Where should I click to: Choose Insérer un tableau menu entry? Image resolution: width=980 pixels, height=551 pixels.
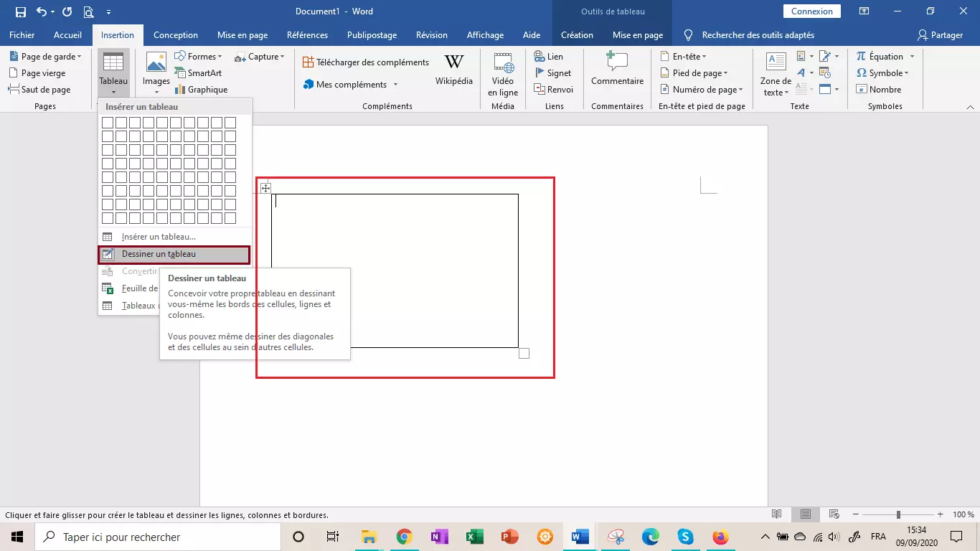(x=174, y=237)
